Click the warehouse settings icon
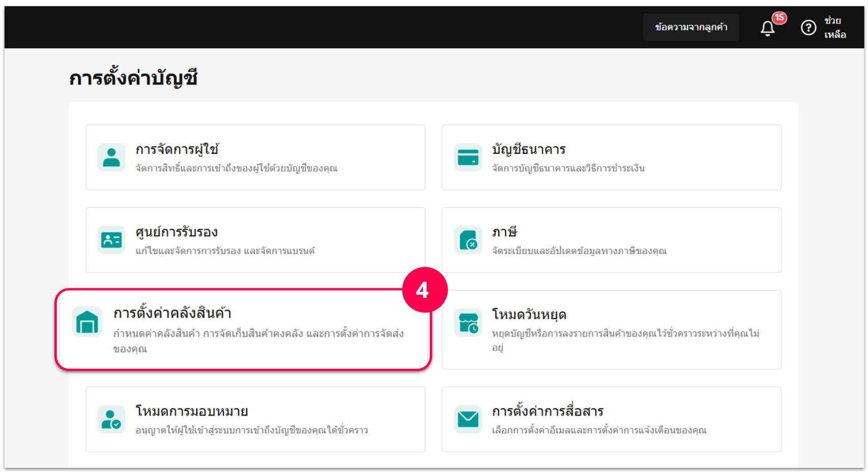 (87, 322)
